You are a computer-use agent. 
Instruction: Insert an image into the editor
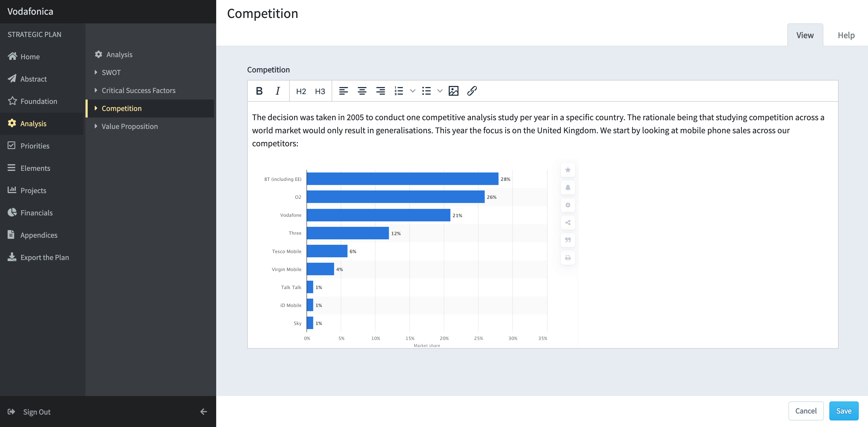click(454, 91)
